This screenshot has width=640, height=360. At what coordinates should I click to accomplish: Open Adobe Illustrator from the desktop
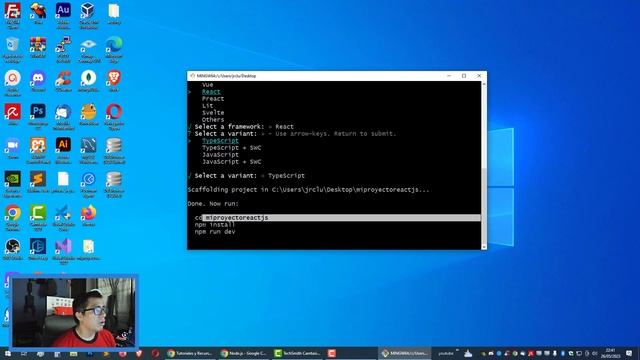[63, 145]
